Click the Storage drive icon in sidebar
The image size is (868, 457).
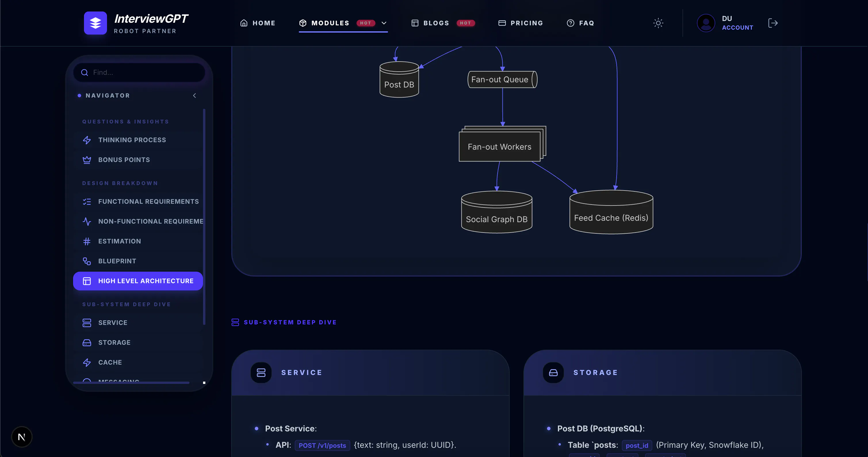coord(87,343)
